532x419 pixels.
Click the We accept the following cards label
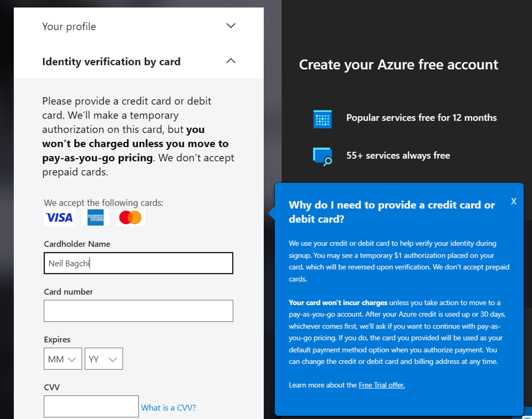tap(103, 203)
